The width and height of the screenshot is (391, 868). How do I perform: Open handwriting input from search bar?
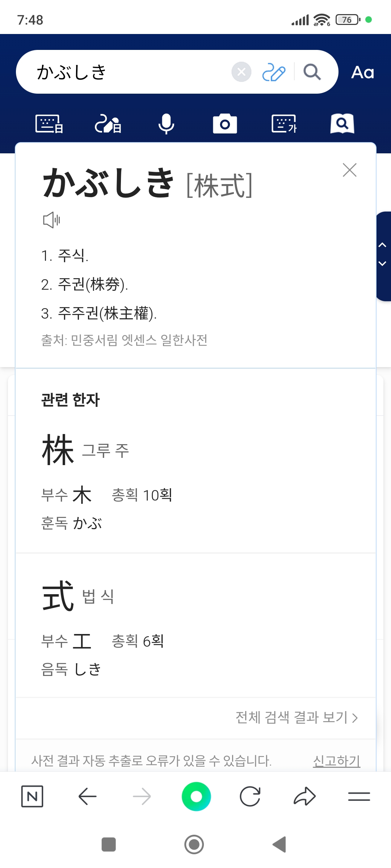point(274,72)
